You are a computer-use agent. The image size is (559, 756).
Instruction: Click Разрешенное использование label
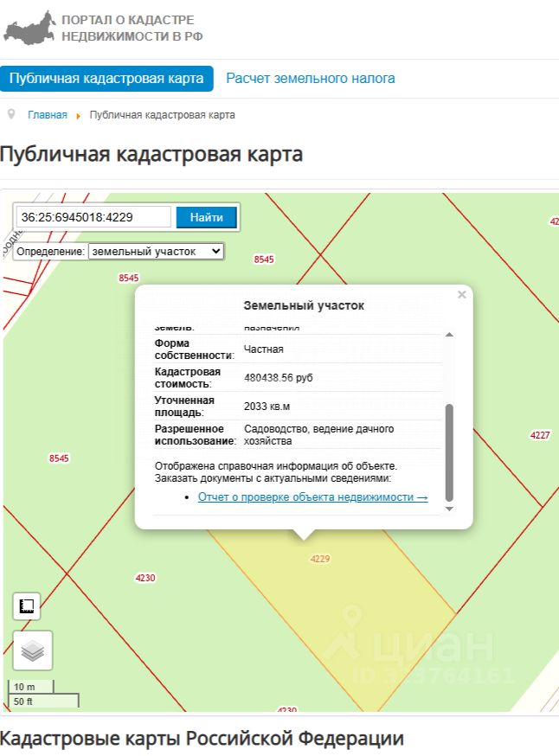click(196, 435)
